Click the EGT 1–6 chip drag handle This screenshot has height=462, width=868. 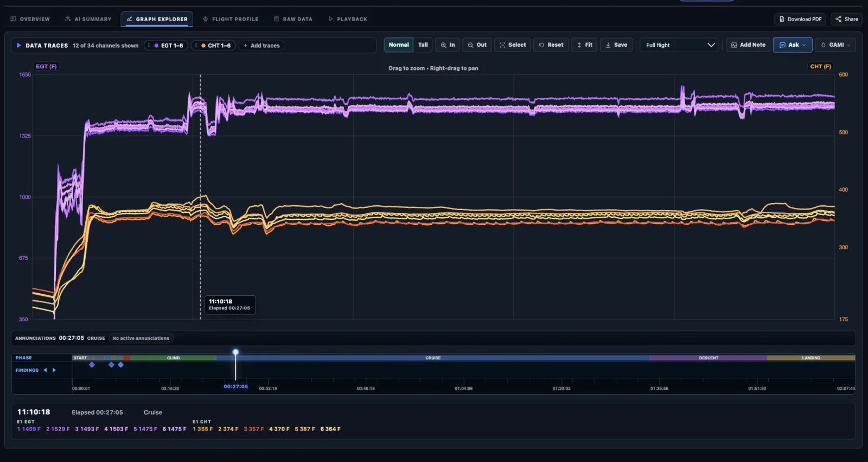tap(149, 46)
